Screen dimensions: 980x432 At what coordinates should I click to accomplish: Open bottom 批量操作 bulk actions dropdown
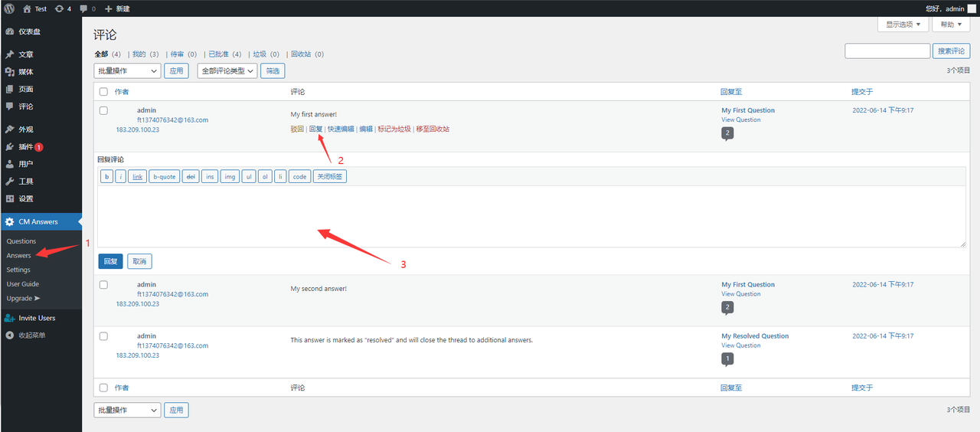click(x=127, y=410)
